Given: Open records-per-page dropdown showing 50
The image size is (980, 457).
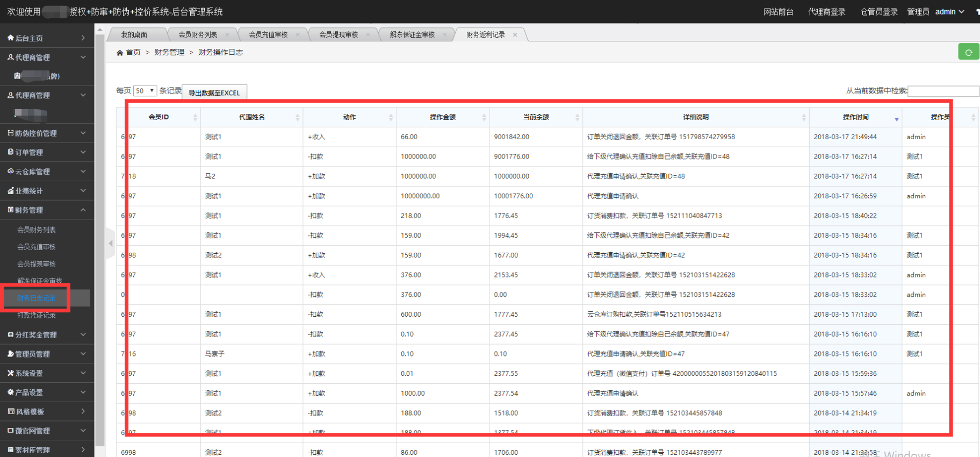Looking at the screenshot, I should (145, 91).
